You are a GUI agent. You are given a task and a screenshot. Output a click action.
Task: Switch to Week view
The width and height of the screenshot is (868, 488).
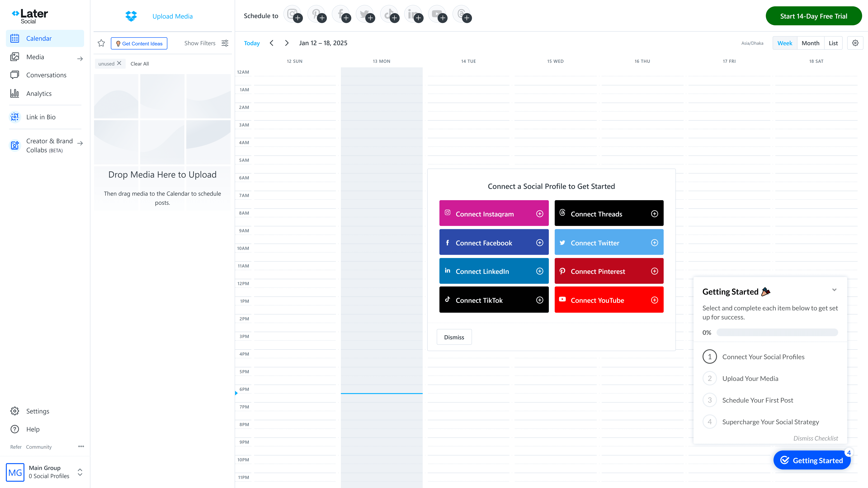[785, 43]
